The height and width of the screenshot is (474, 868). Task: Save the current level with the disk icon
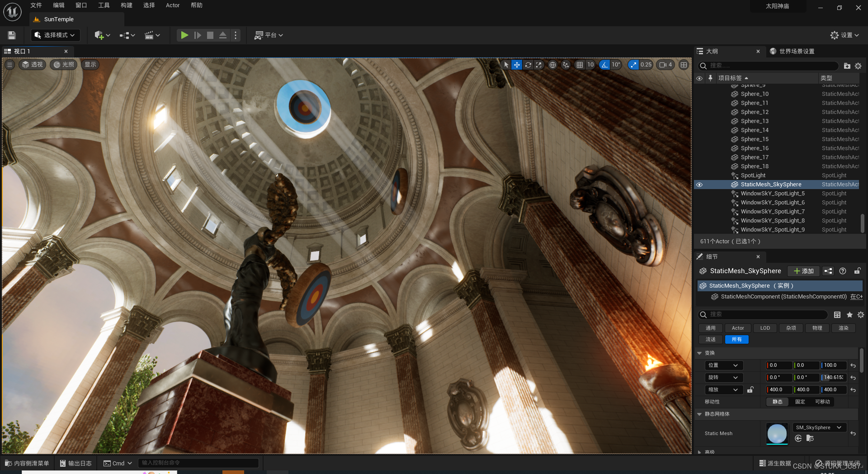12,35
